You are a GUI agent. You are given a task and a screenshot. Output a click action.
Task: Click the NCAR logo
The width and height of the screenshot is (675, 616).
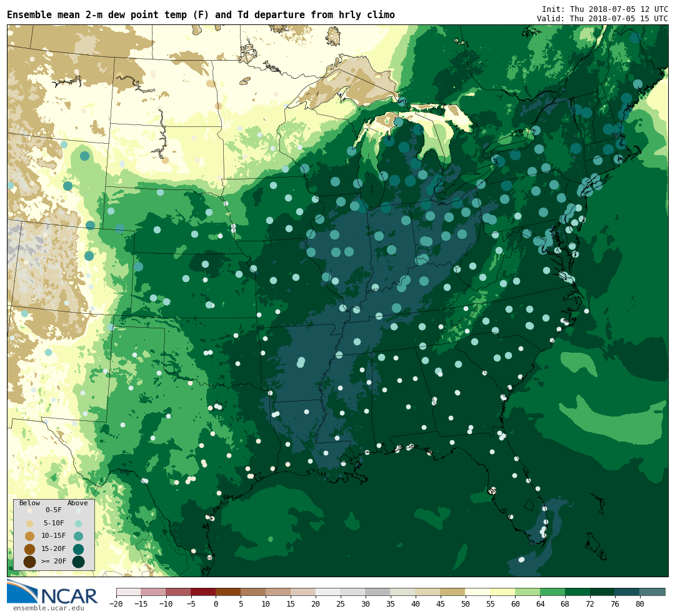point(52,592)
